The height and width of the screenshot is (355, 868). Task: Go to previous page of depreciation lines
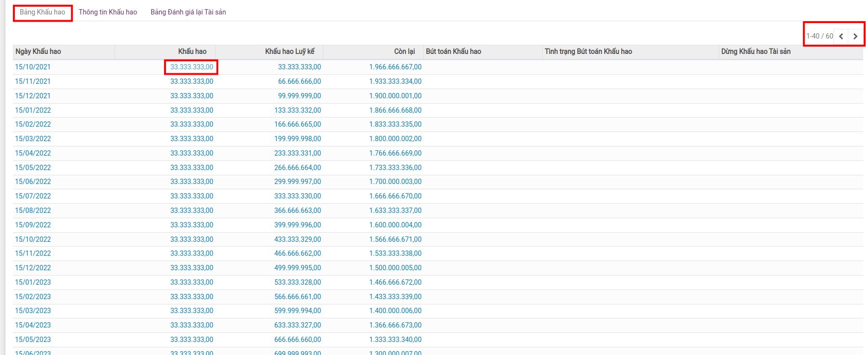tap(841, 36)
